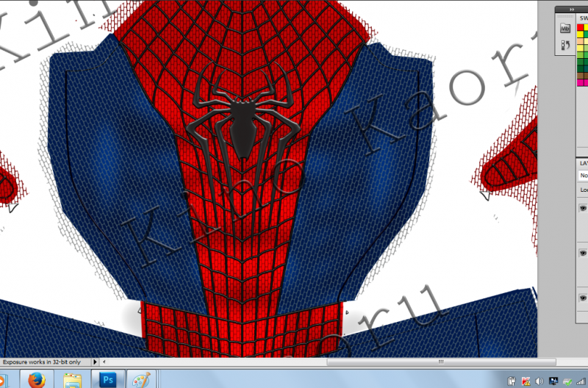
Task: Click the security warning tray icon
Action: pyautogui.click(x=526, y=381)
